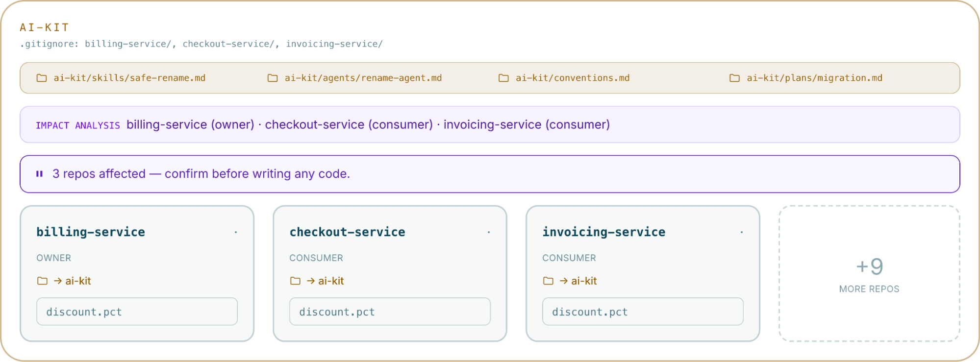Follow ai-kit link in billing-service card
Screen dimensions: 980x362
73,281
